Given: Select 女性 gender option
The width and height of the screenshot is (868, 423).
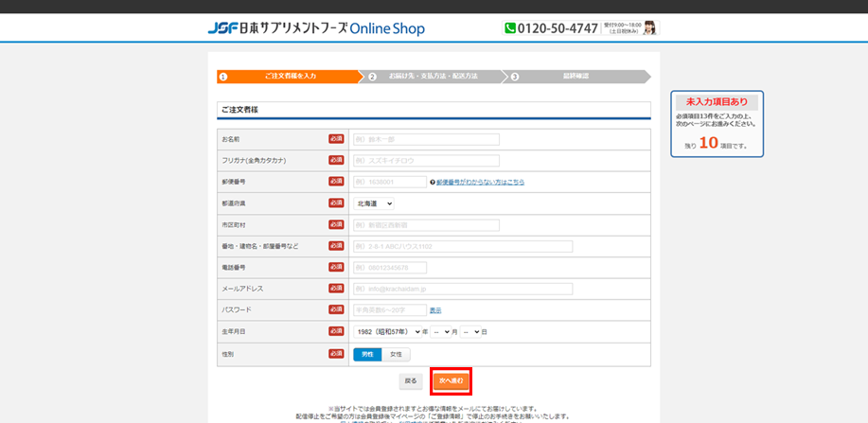Looking at the screenshot, I should tap(396, 354).
